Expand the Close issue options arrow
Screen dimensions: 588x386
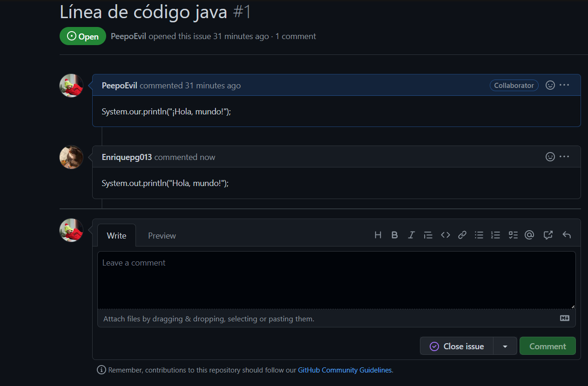click(505, 346)
